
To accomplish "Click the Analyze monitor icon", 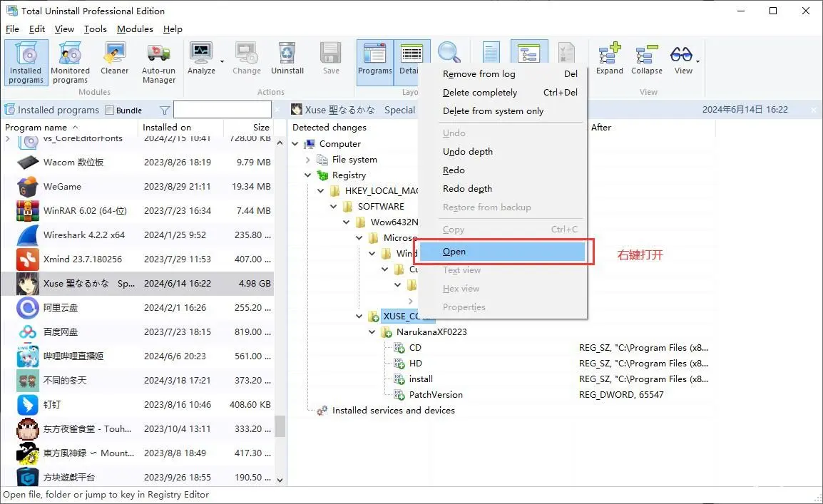I will (201, 53).
